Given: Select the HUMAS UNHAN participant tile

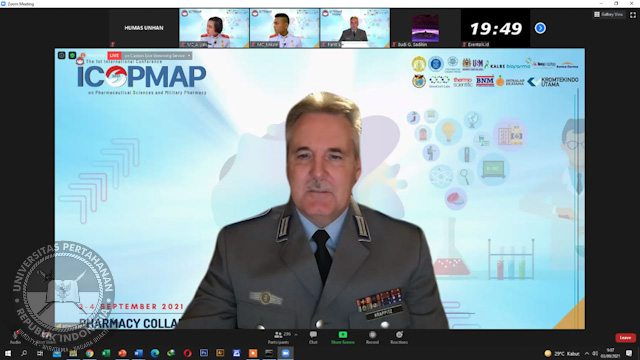Looking at the screenshot, I should coord(144,28).
